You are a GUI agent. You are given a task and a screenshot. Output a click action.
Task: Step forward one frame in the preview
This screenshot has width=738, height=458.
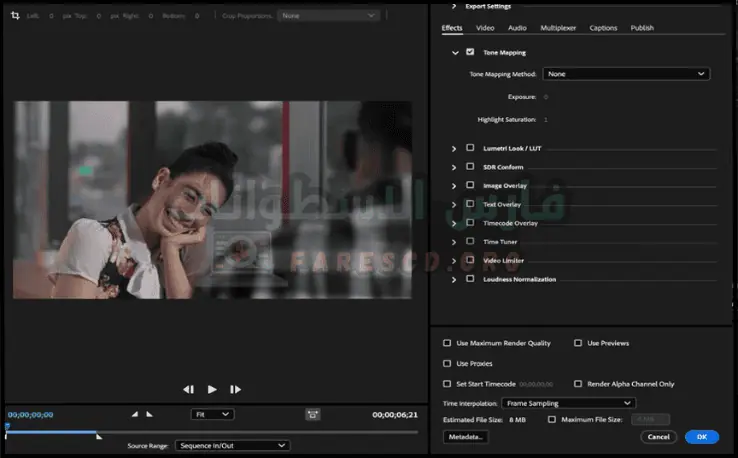(236, 389)
